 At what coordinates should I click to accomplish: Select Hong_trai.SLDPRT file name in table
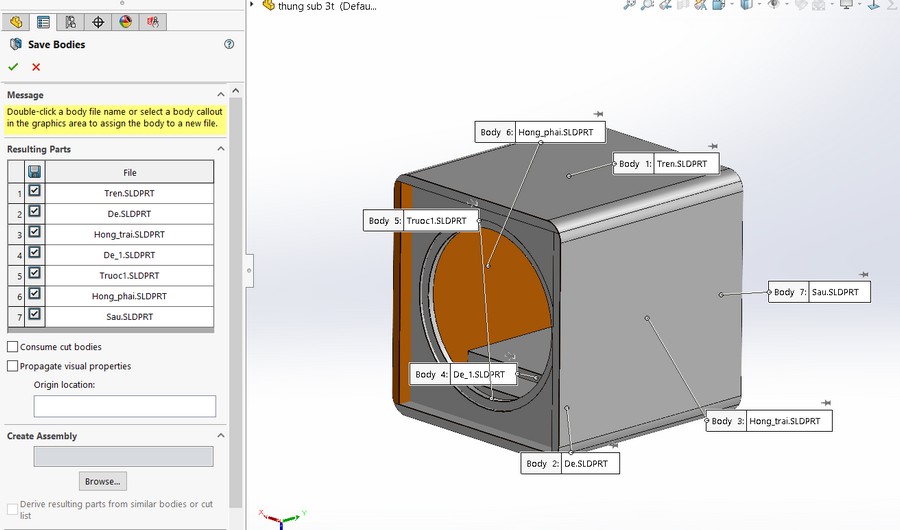click(129, 234)
